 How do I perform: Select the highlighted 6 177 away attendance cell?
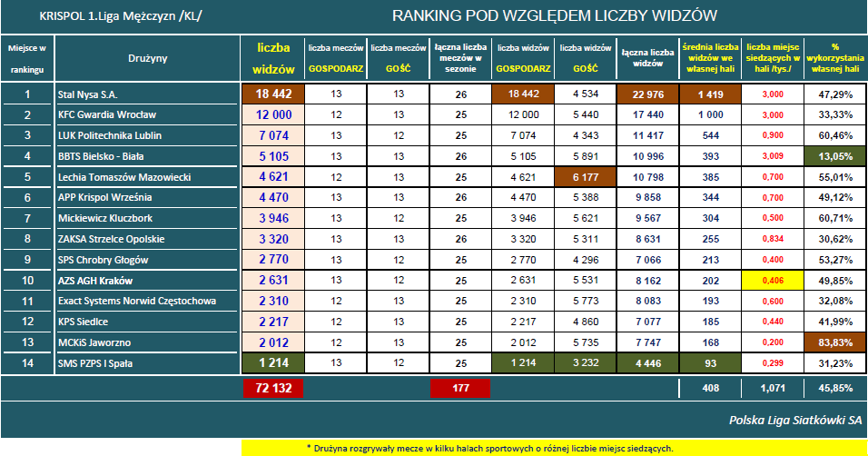pyautogui.click(x=586, y=177)
